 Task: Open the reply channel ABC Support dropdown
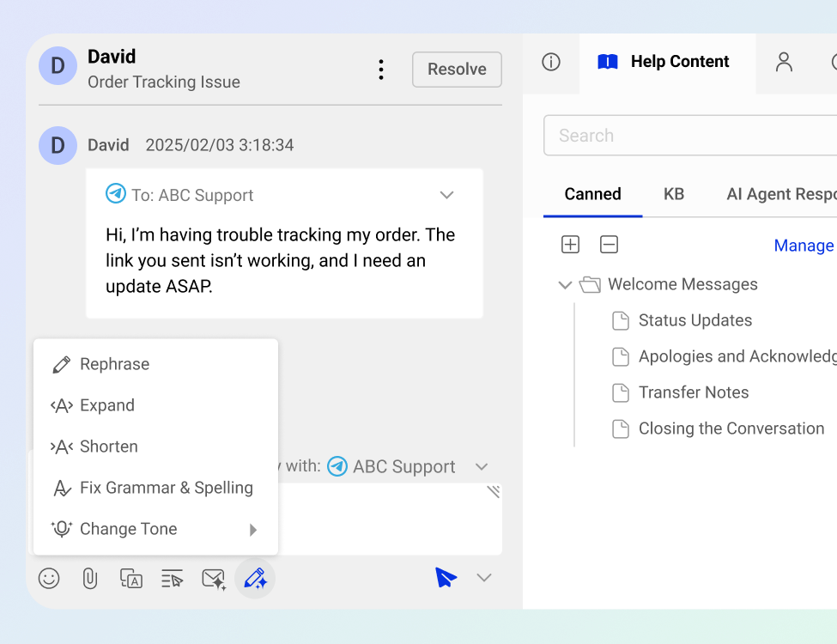tap(482, 466)
